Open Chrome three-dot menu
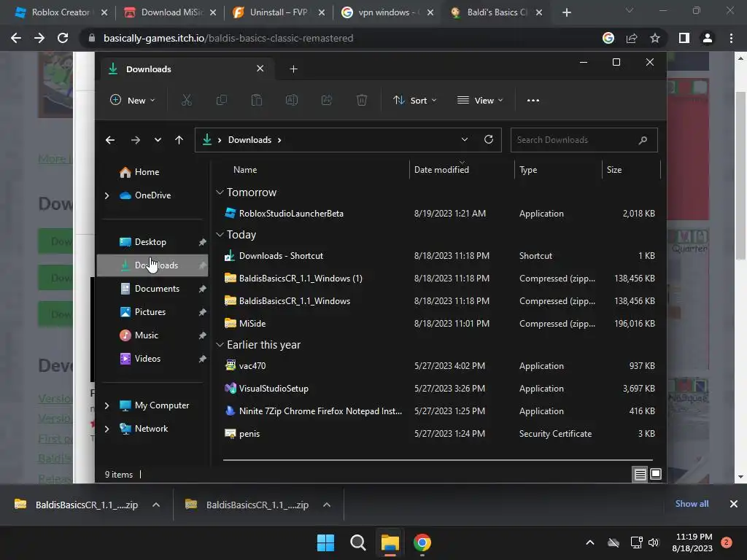Image resolution: width=747 pixels, height=560 pixels. (x=731, y=38)
